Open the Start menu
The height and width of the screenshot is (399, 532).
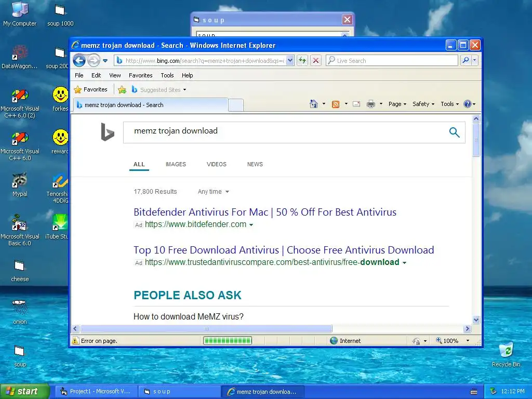(25, 392)
